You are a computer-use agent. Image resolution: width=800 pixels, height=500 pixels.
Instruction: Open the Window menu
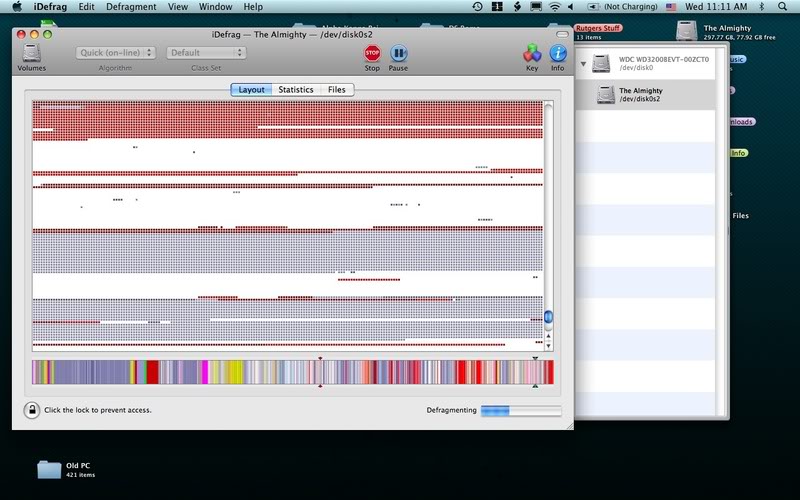pyautogui.click(x=215, y=7)
